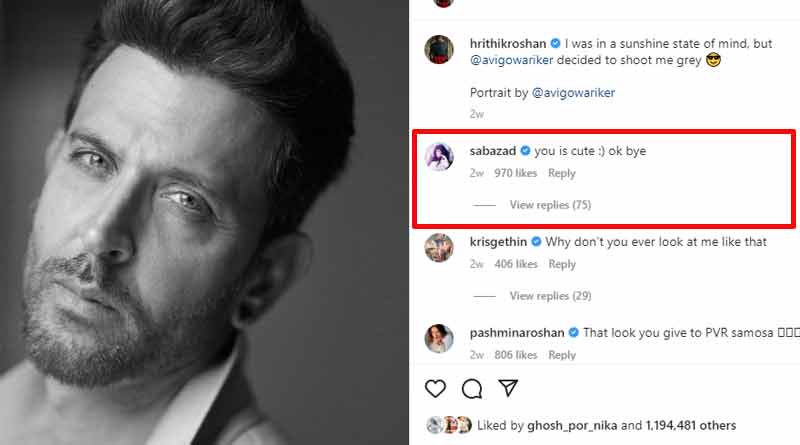Open hrithikroshan's profile picture
This screenshot has width=800, height=445.
(441, 51)
